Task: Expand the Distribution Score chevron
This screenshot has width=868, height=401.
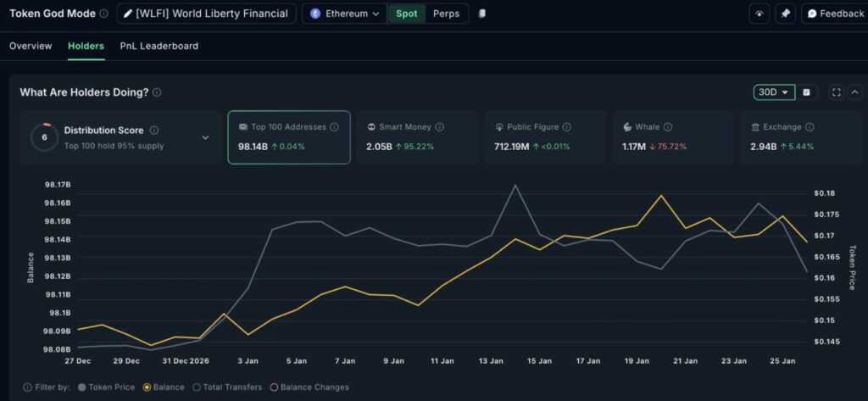Action: coord(205,137)
